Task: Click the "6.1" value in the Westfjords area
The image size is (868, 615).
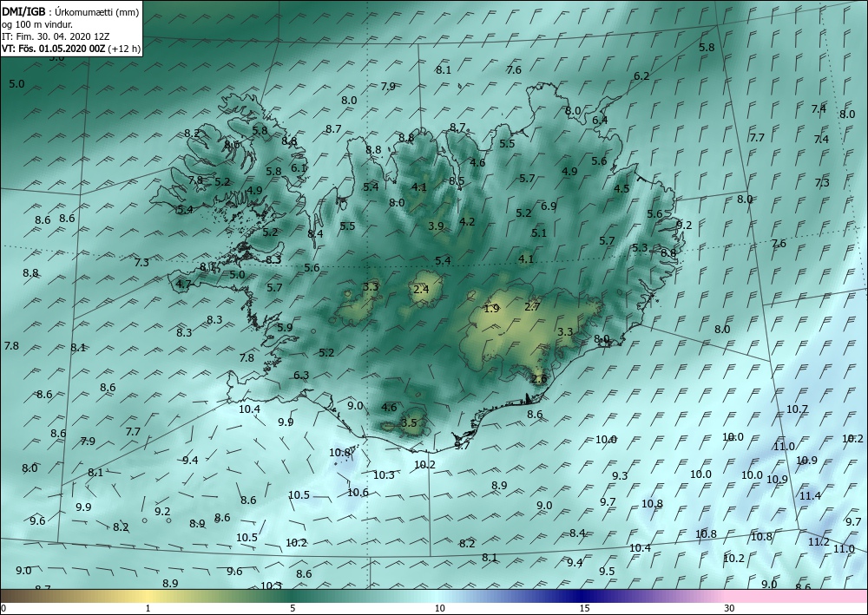Action: click(x=299, y=168)
